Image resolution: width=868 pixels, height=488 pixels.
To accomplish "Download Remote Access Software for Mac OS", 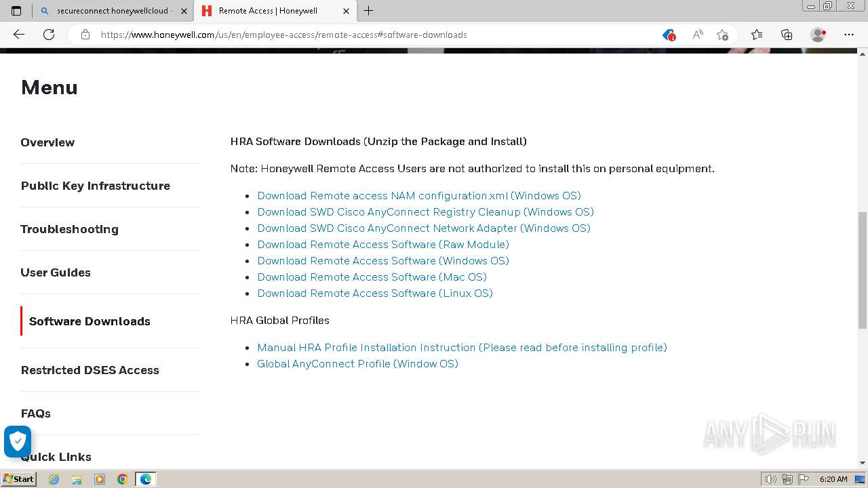I will pos(372,277).
